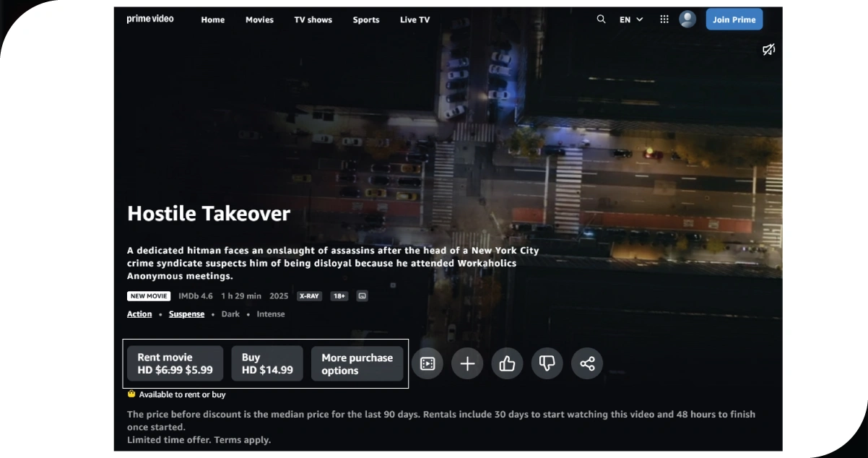Screen dimensions: 868x458
Task: Open the TV shows menu
Action: (313, 20)
